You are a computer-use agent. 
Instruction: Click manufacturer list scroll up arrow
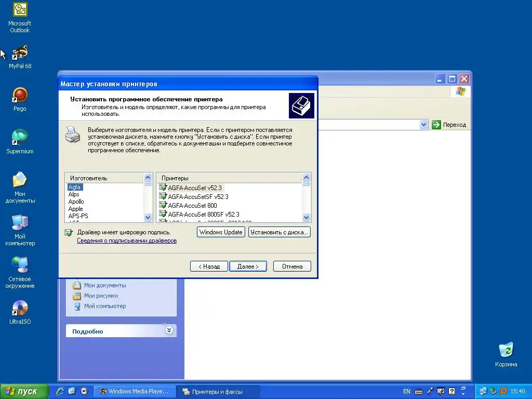point(148,178)
